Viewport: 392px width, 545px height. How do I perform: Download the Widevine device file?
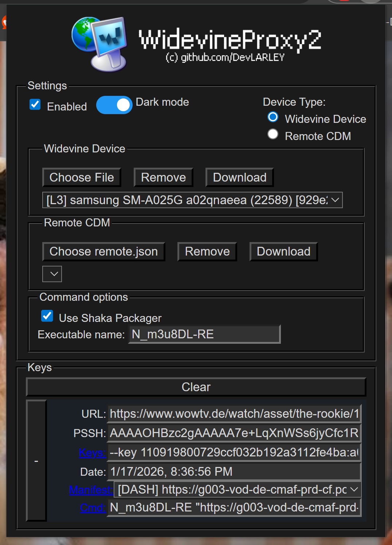(x=239, y=178)
